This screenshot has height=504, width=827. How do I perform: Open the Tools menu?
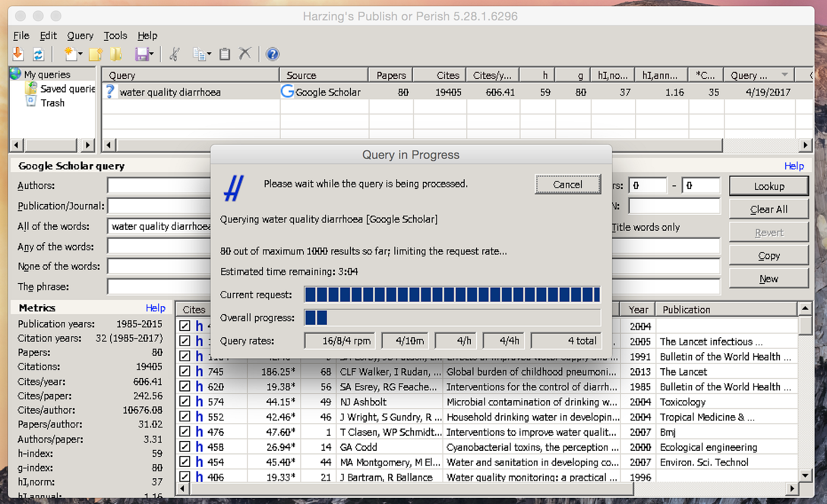[x=115, y=36]
